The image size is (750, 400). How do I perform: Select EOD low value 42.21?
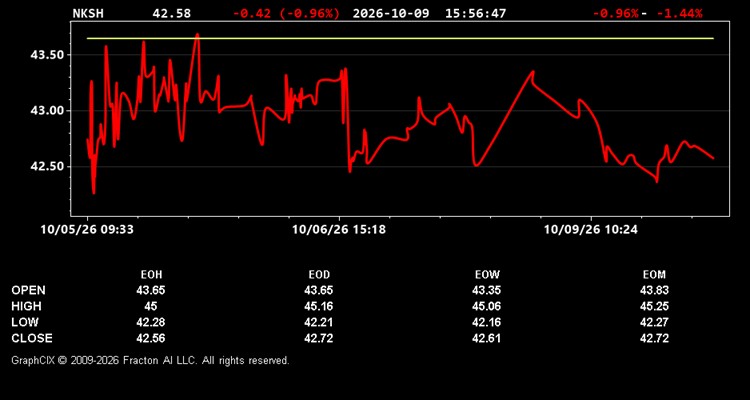[319, 322]
